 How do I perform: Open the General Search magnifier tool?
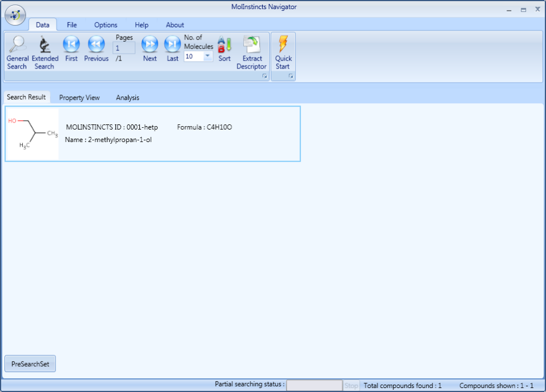(x=17, y=52)
